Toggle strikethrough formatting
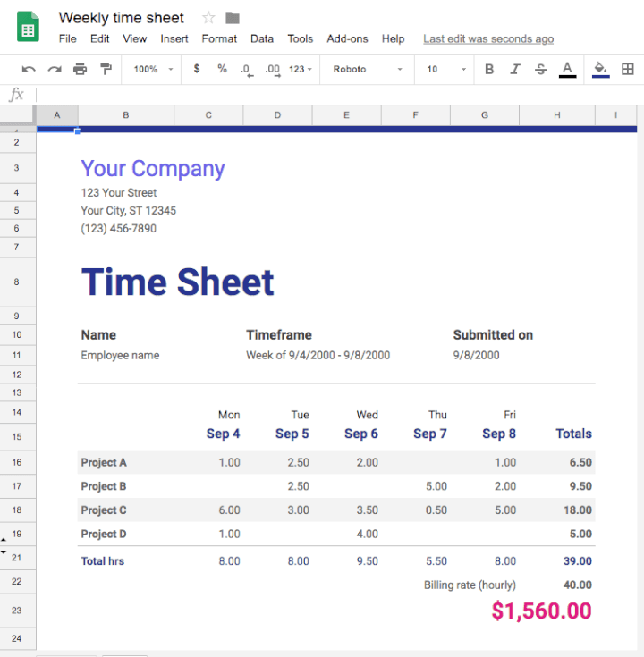The width and height of the screenshot is (644, 657). click(540, 69)
